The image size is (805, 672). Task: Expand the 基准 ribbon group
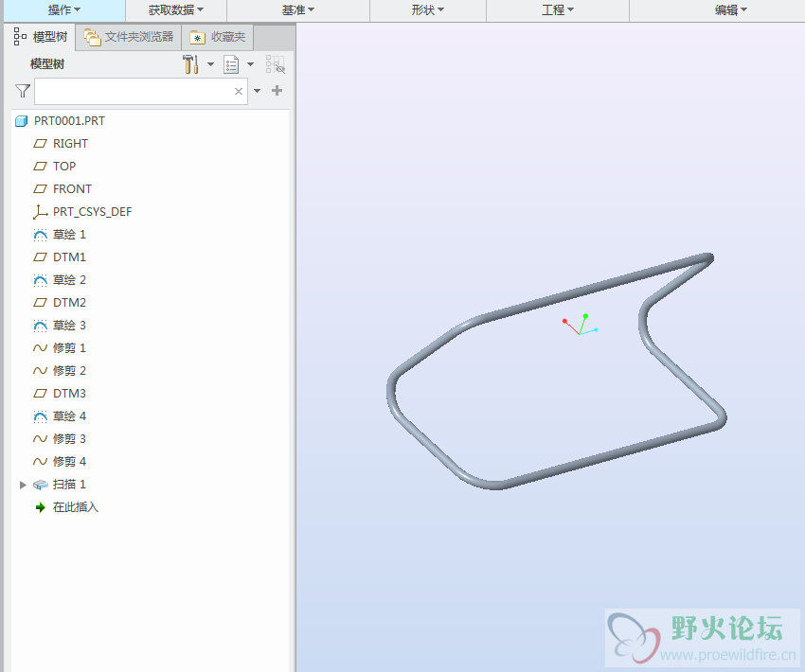[297, 9]
